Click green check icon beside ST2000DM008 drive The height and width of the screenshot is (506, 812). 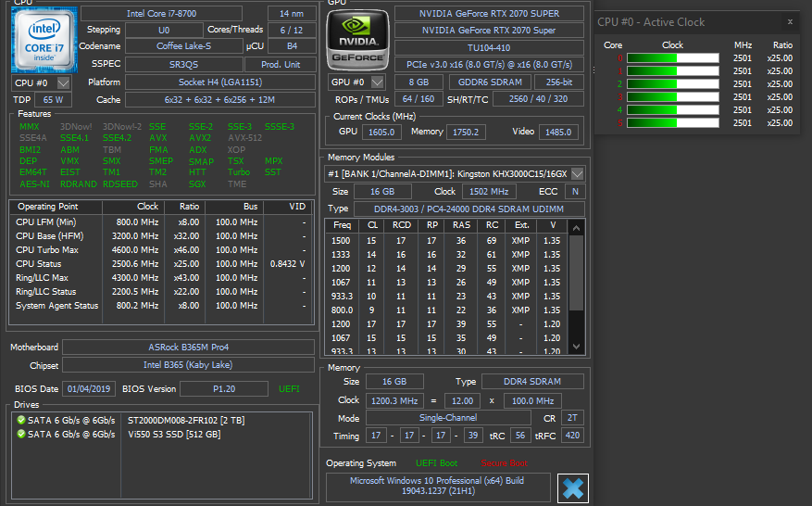[x=21, y=420]
